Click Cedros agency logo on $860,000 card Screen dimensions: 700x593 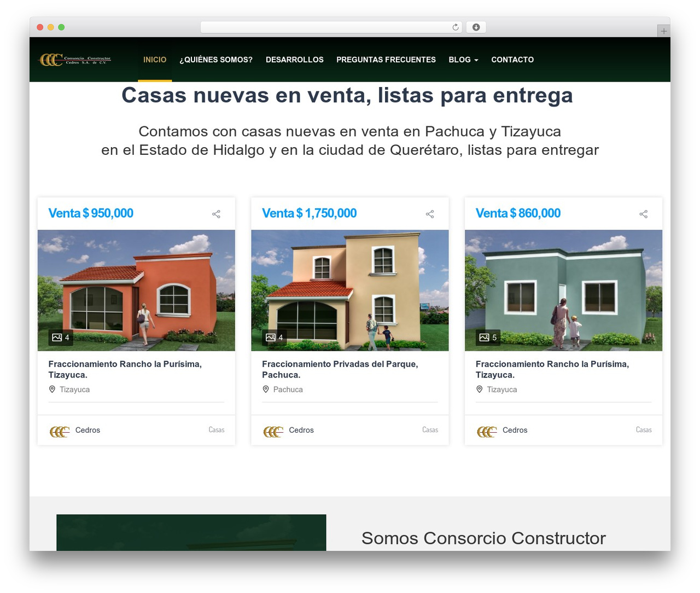[487, 432]
